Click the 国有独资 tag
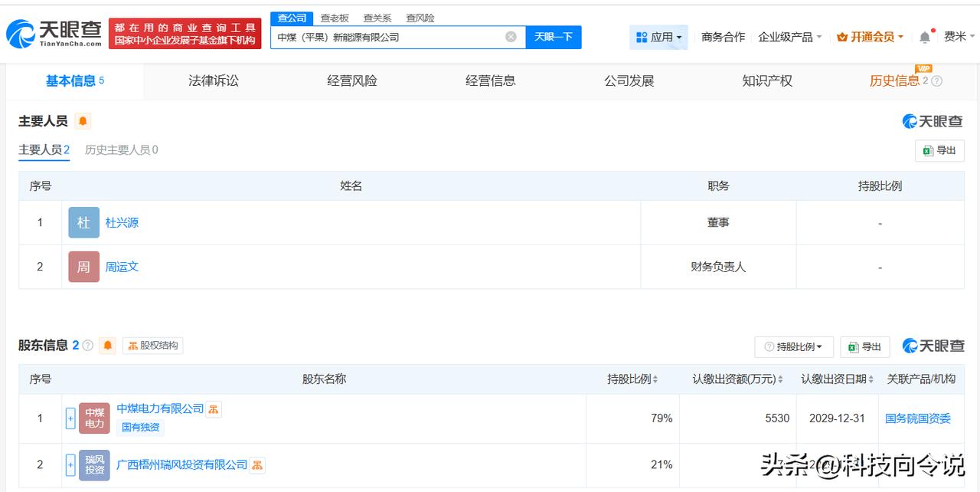980x492 pixels. click(x=141, y=427)
